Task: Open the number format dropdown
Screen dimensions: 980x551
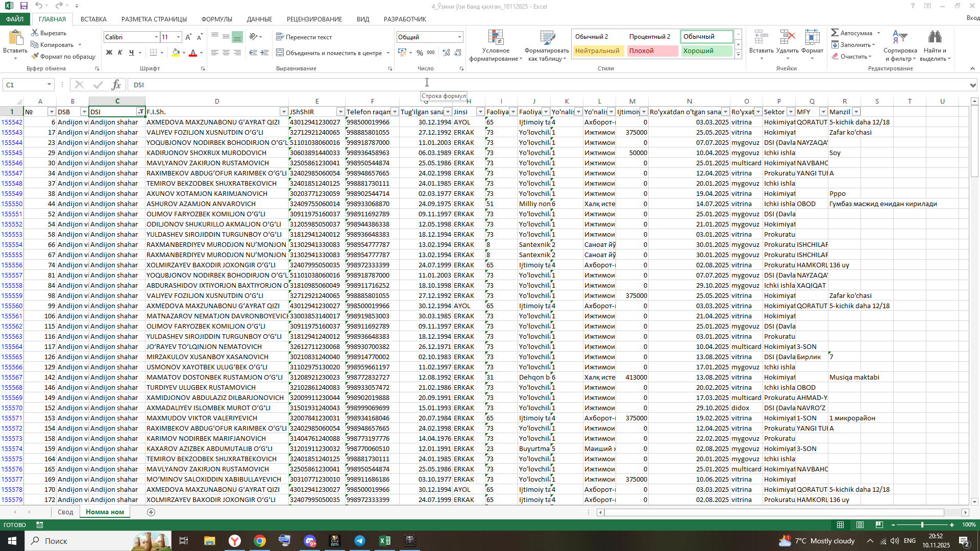Action: click(x=459, y=37)
